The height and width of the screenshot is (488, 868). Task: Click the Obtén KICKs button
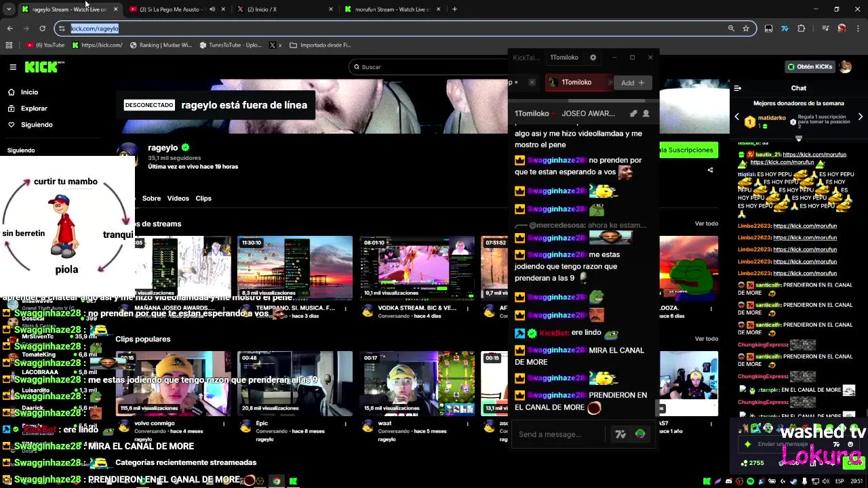[x=810, y=67]
